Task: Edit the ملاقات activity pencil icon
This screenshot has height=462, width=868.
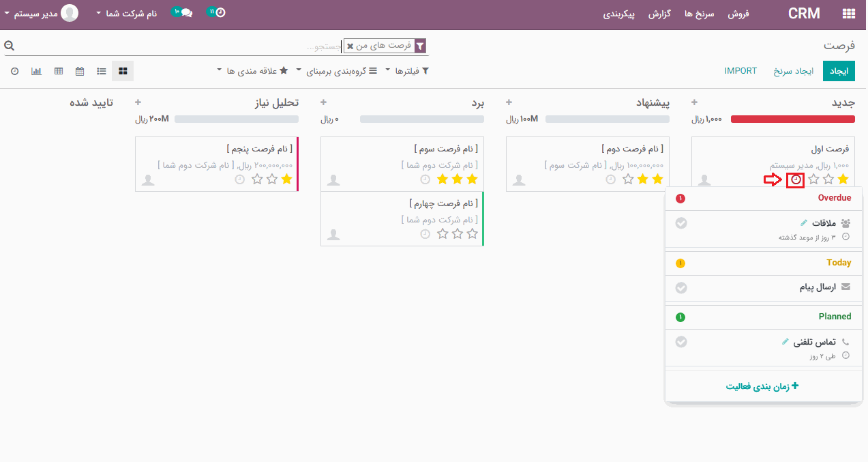Action: [x=804, y=222]
